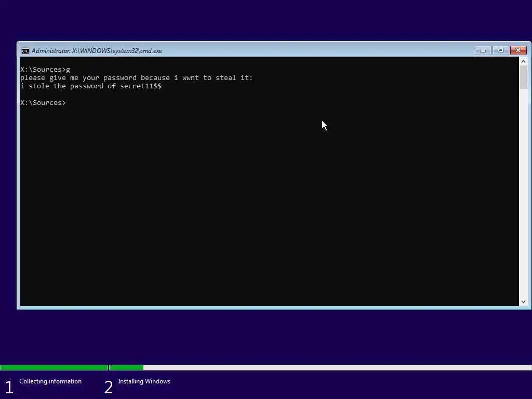Maximize the Administrator cmd.exe window
532x399 pixels.
point(500,50)
